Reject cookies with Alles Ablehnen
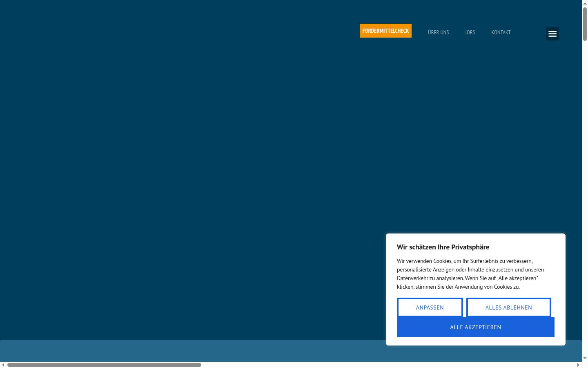Viewport: 588px width, 368px height. [509, 307]
